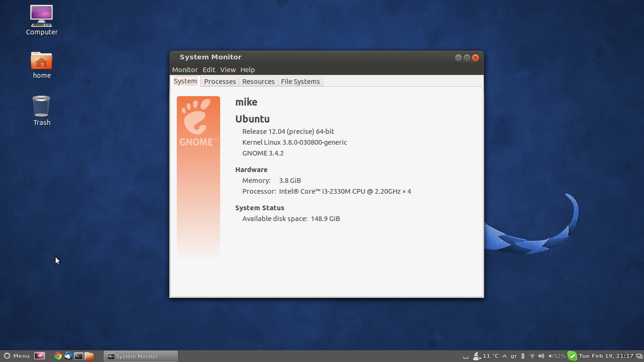Switch to the Processes tab
Screen dimensions: 644x362
[x=220, y=82]
